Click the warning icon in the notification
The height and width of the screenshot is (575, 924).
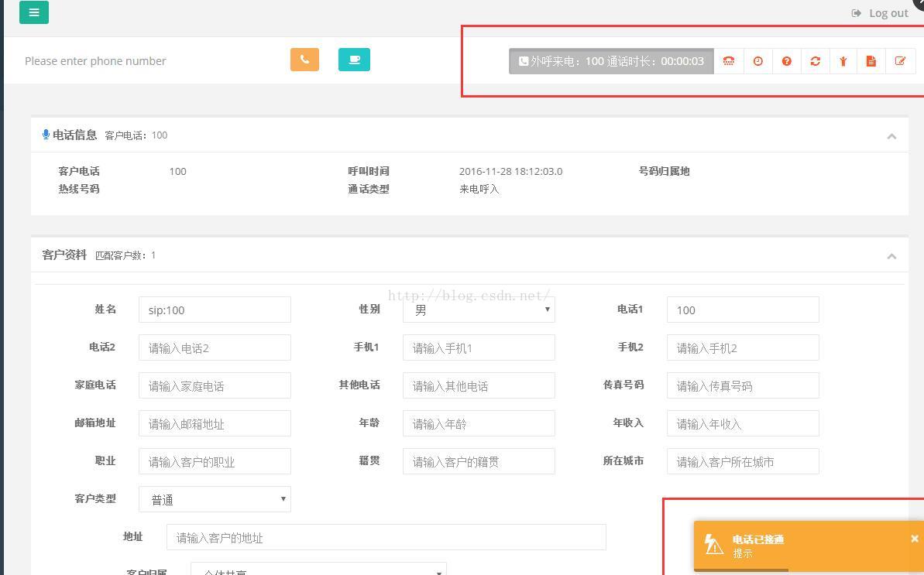point(714,544)
